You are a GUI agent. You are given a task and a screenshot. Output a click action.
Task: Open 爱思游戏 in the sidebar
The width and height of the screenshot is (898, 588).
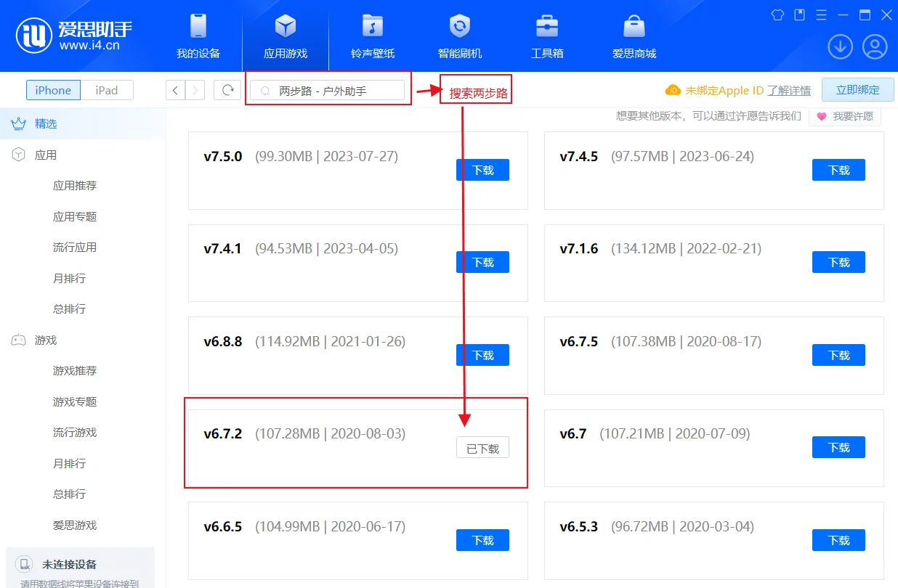pos(75,525)
